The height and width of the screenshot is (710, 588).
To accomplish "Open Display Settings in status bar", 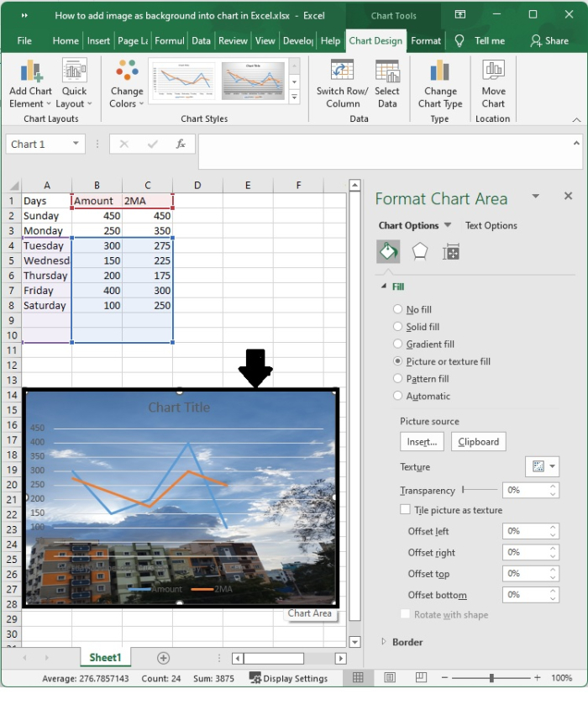I will click(289, 678).
